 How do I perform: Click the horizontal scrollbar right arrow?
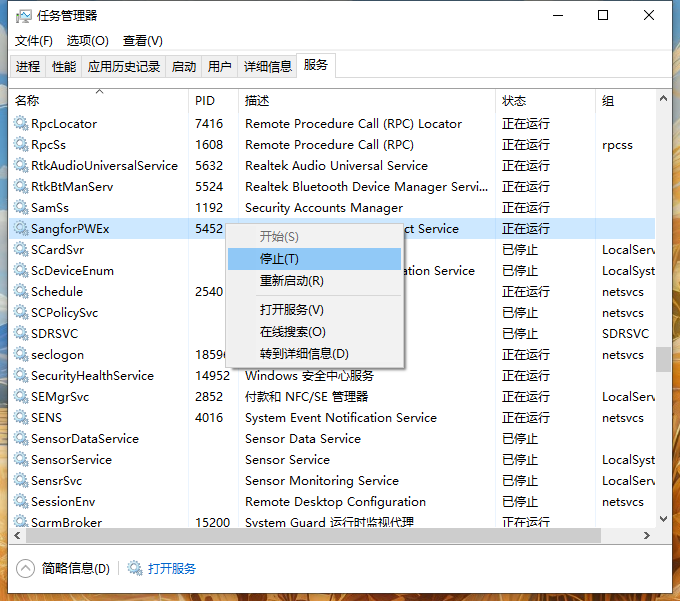tap(647, 536)
